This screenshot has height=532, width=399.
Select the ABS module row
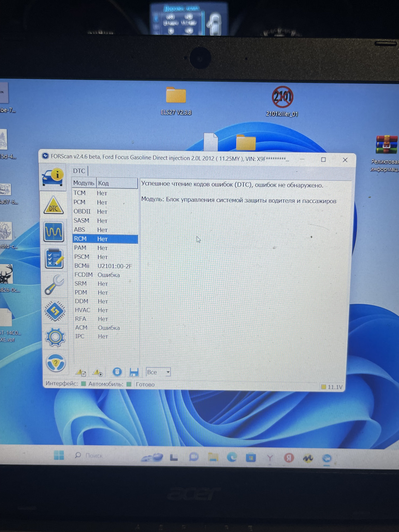point(105,229)
